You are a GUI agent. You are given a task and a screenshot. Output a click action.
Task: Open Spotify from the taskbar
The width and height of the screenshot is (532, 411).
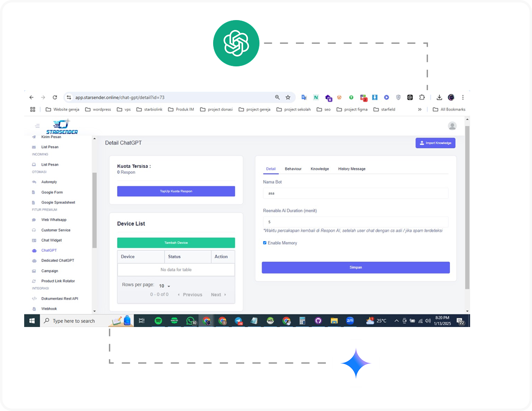(158, 321)
